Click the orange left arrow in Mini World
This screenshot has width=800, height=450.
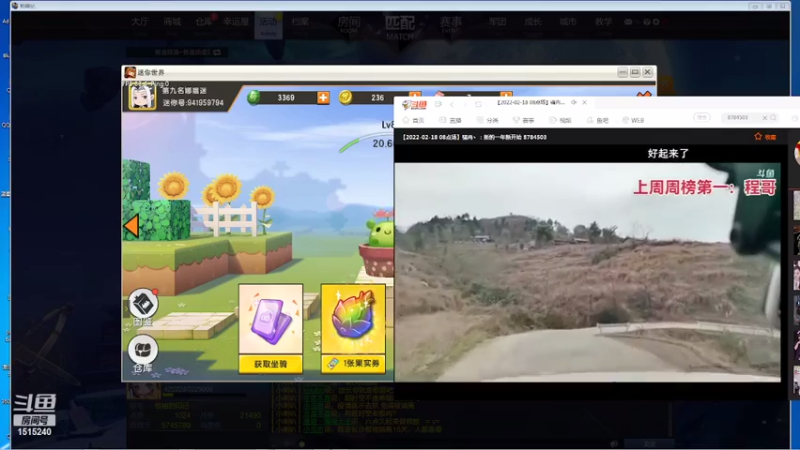click(x=131, y=226)
